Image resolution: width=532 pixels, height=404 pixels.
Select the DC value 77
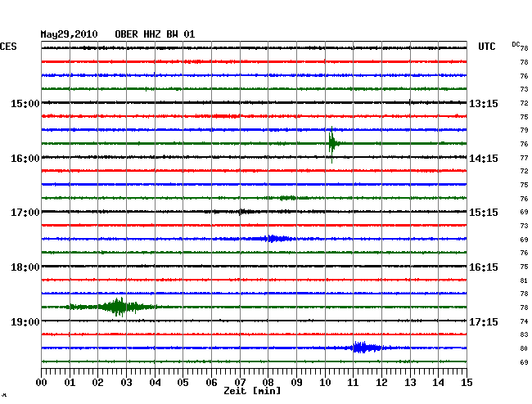(524, 158)
